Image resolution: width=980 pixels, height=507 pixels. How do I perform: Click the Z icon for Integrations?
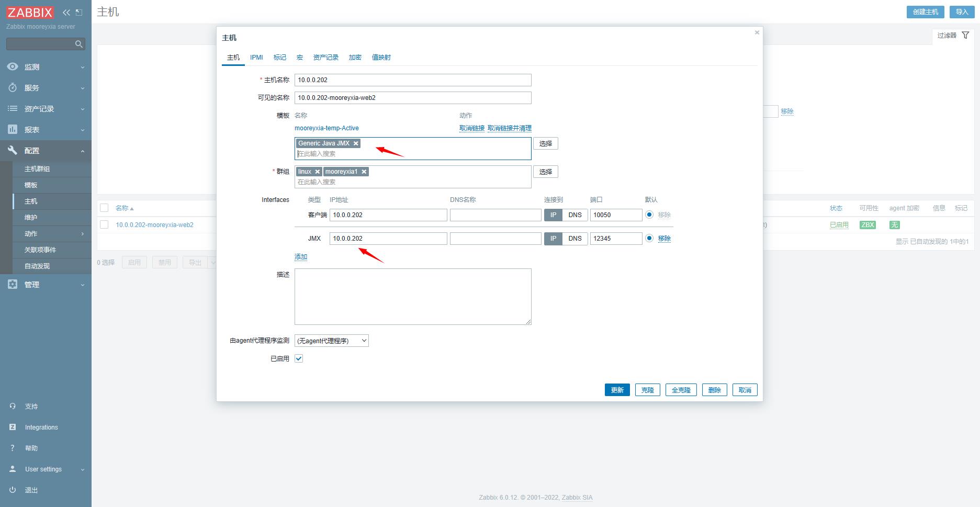pos(13,427)
